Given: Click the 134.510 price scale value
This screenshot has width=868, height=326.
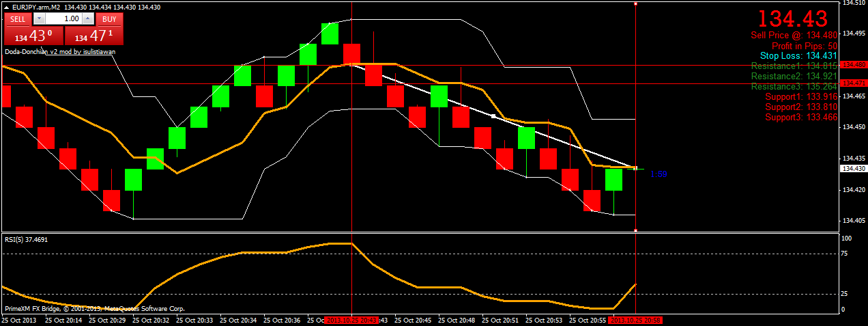Looking at the screenshot, I should [x=854, y=3].
